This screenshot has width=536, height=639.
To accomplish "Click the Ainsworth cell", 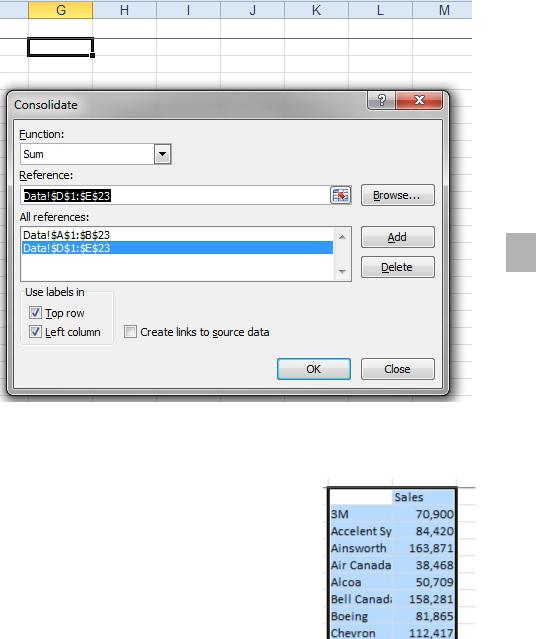I will (361, 548).
